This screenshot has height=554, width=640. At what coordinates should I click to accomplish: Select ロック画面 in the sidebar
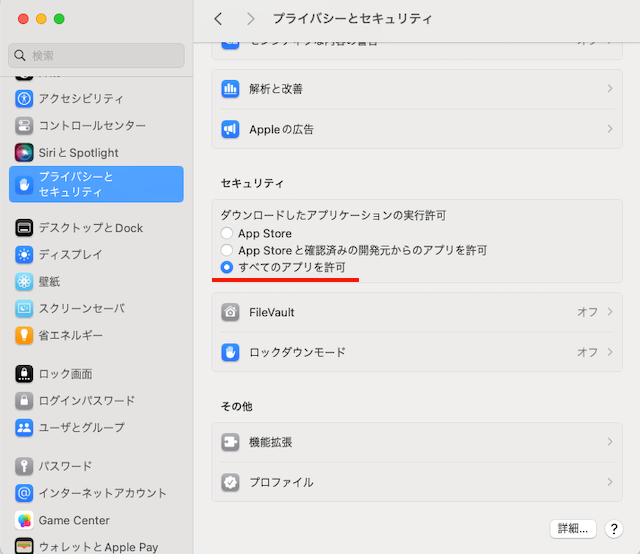(96, 374)
